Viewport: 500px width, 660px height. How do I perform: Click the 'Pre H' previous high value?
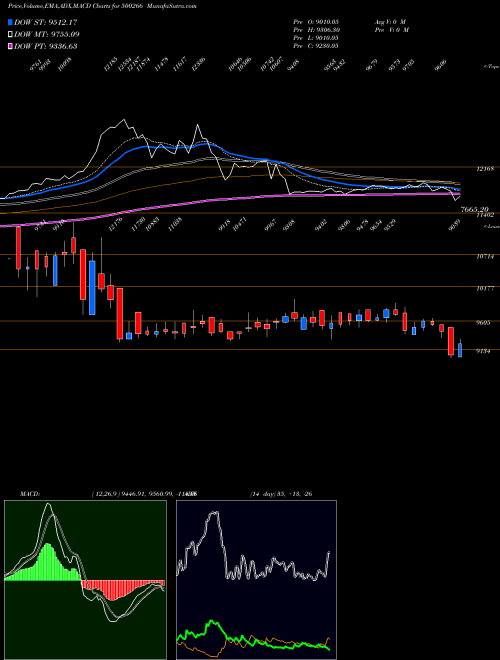point(316,30)
